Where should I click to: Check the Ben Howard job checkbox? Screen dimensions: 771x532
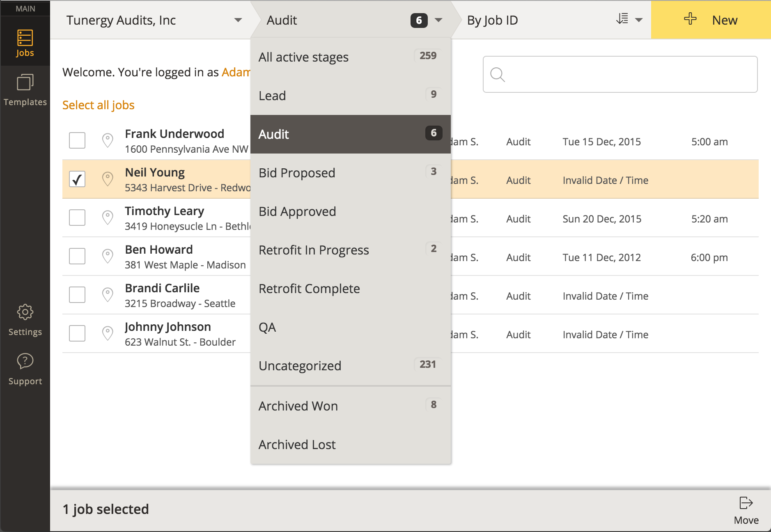tap(77, 256)
